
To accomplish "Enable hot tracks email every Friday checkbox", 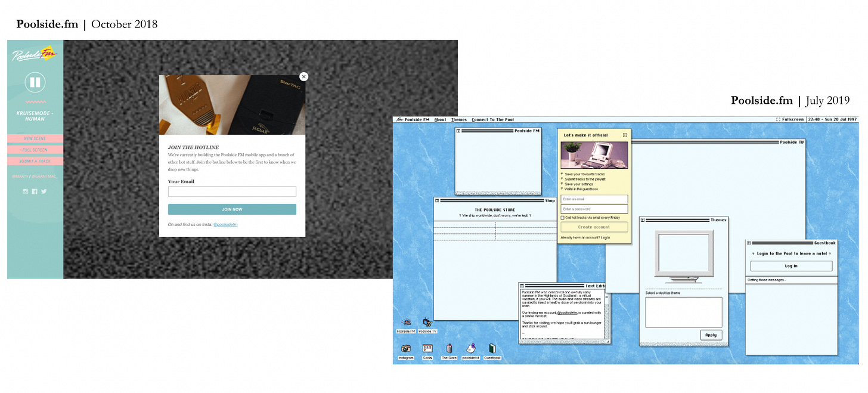I will click(x=563, y=218).
